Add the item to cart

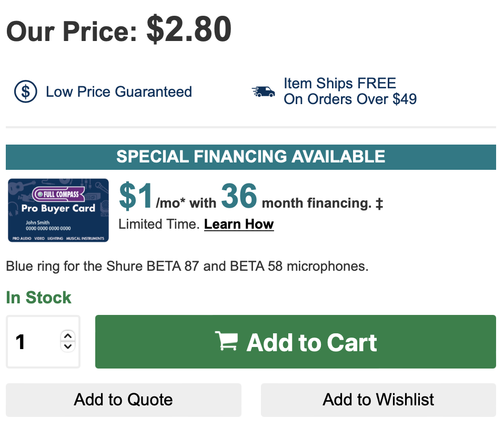click(x=295, y=342)
